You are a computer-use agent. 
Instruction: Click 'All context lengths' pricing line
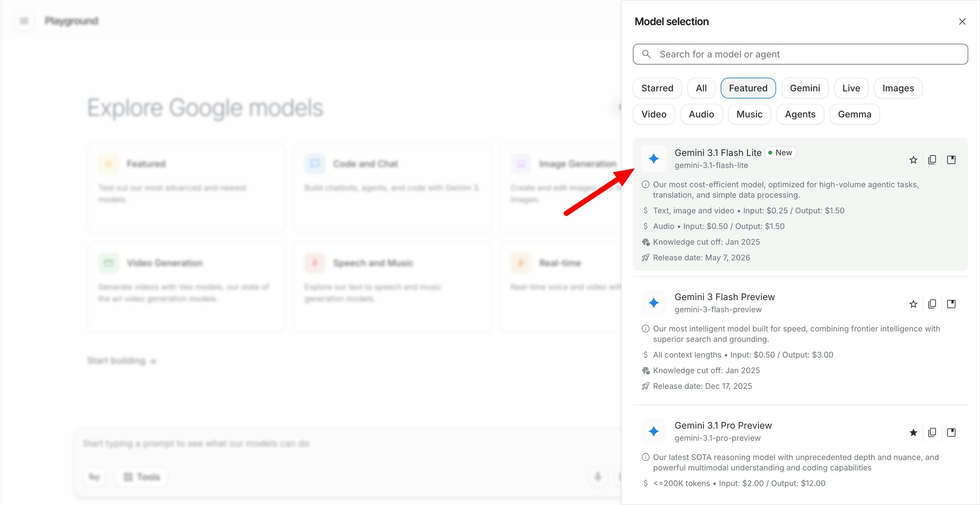pyautogui.click(x=743, y=355)
